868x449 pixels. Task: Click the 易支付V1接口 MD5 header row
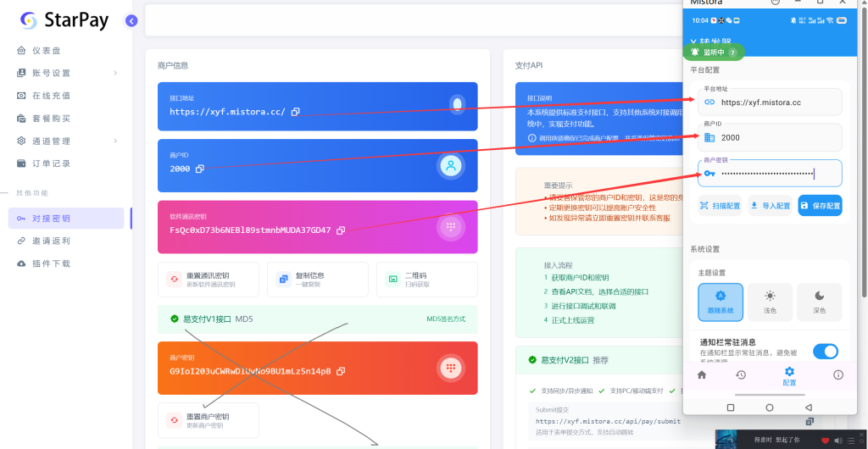pyautogui.click(x=318, y=319)
